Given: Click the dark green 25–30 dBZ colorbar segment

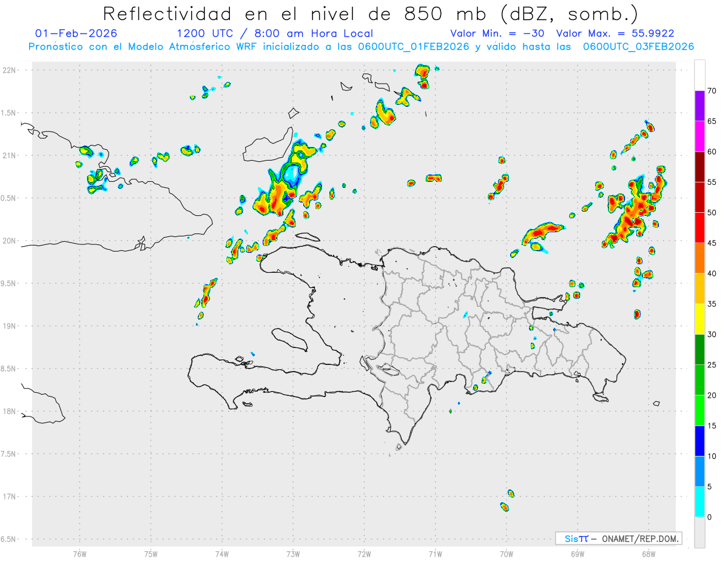Looking at the screenshot, I should click(x=699, y=350).
